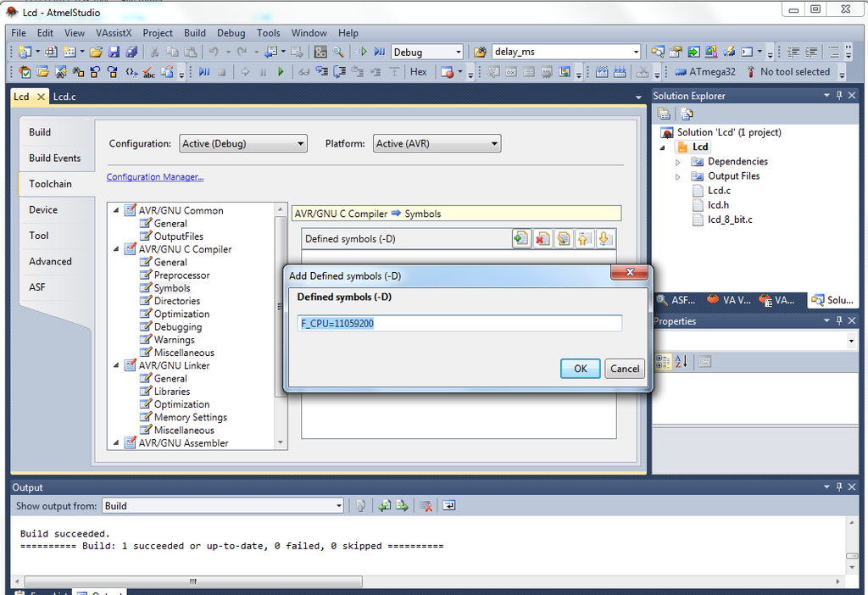Collapse the AVR/GNU C Compiler tree node
This screenshot has width=868, height=595.
tap(116, 249)
